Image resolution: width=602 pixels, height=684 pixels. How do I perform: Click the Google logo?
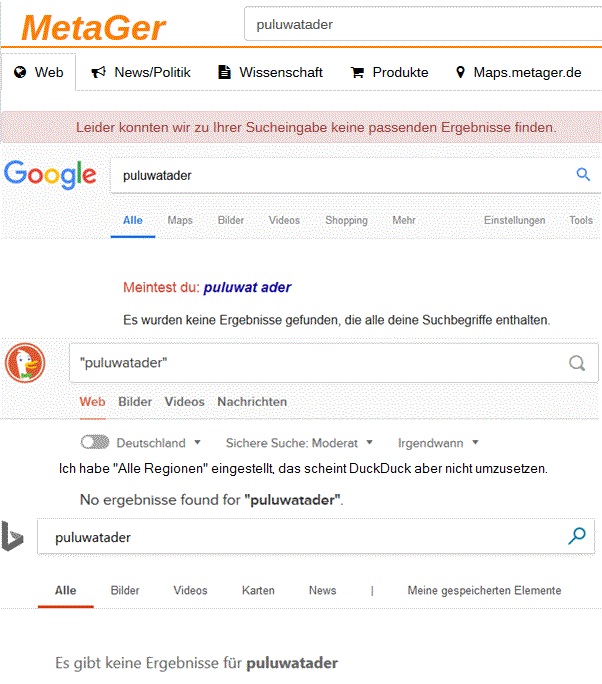[x=50, y=174]
